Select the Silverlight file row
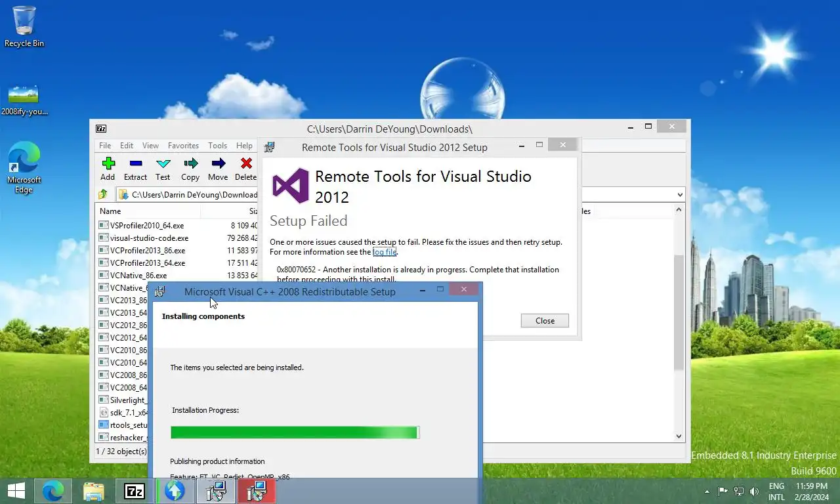This screenshot has height=504, width=840. pyautogui.click(x=123, y=400)
